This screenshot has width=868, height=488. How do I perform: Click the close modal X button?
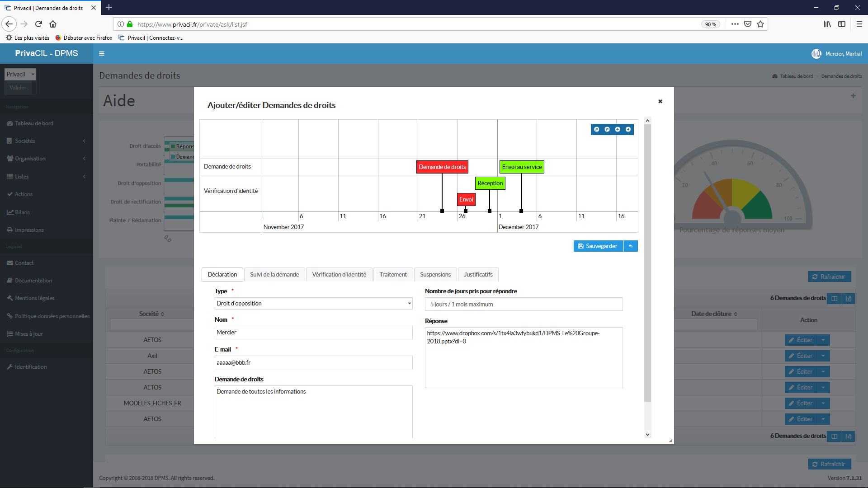pyautogui.click(x=660, y=101)
